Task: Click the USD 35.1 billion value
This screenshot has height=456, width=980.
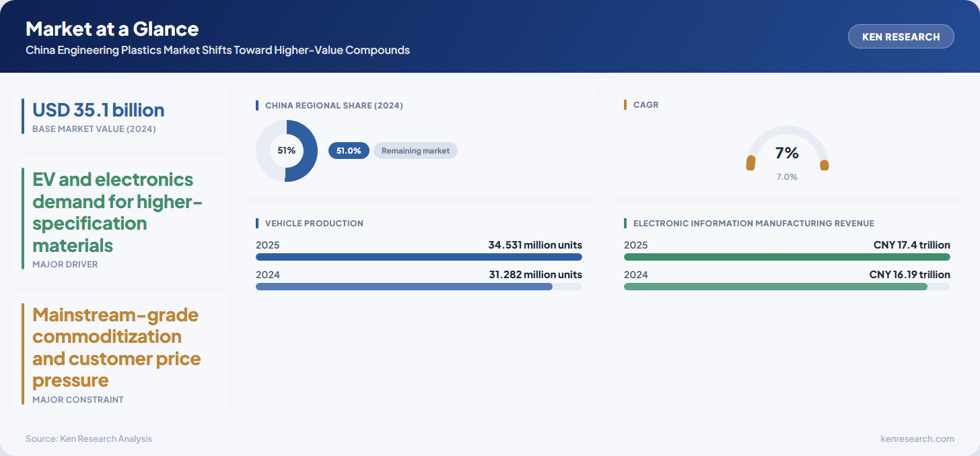Action: click(x=98, y=110)
